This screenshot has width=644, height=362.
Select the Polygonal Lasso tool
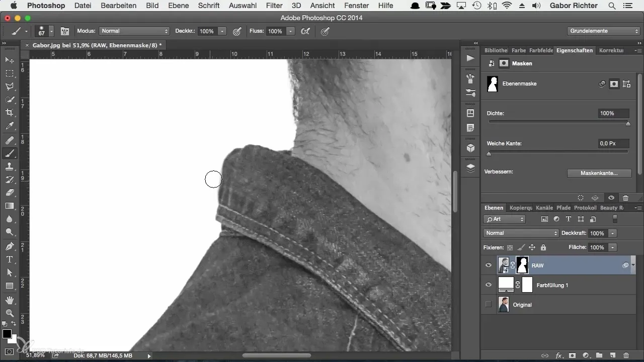(9, 86)
